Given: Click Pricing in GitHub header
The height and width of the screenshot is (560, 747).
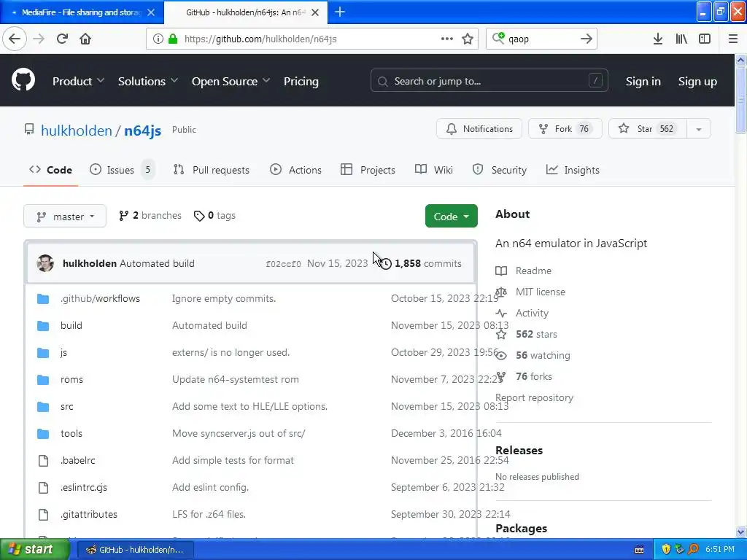Looking at the screenshot, I should (x=301, y=82).
